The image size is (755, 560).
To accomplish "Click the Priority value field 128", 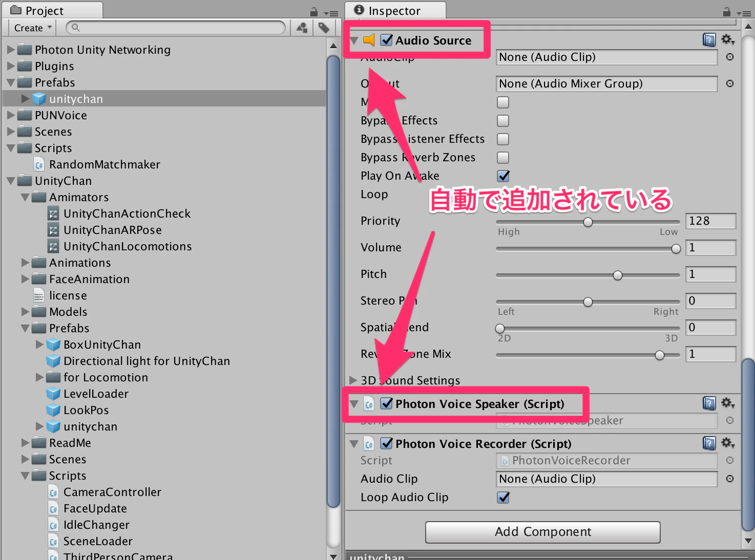I will point(710,221).
